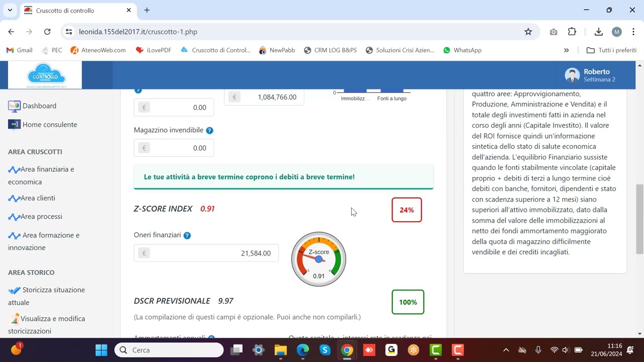Image resolution: width=644 pixels, height=362 pixels.
Task: Open tab search dropdown arrow
Action: (10, 10)
